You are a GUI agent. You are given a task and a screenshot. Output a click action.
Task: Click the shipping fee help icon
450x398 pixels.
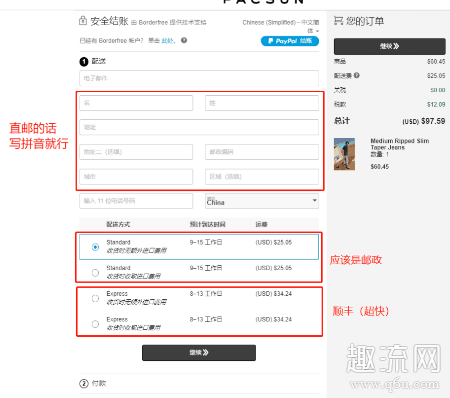pyautogui.click(x=357, y=75)
